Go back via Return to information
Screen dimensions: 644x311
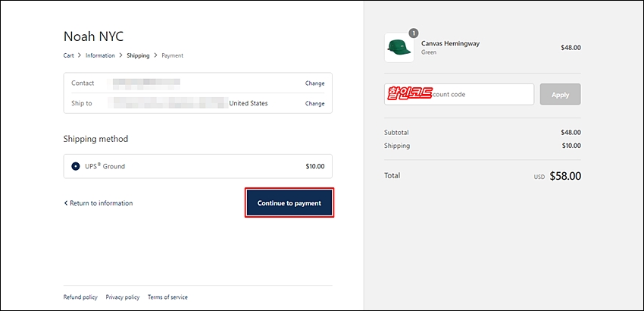pos(98,203)
